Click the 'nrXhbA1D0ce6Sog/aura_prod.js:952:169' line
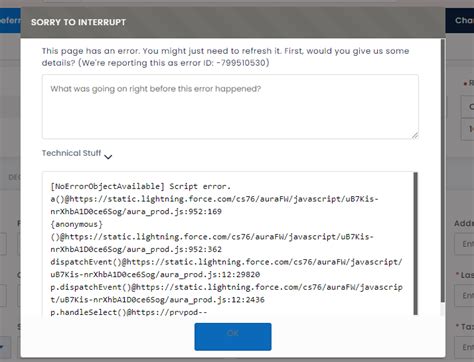474x362 pixels. (x=136, y=211)
